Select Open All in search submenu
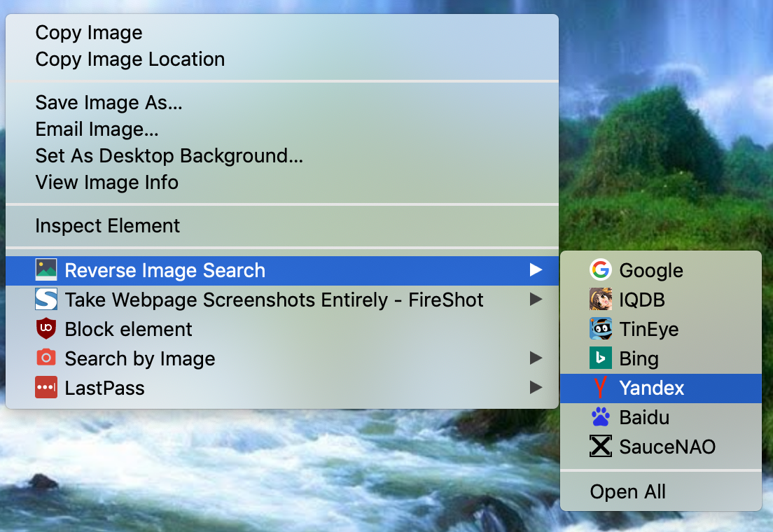Viewport: 773px width, 532px height. click(628, 492)
